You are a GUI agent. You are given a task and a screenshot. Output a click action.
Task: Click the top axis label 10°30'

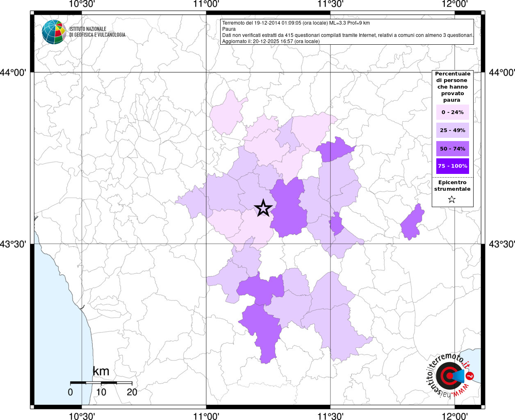82,4
